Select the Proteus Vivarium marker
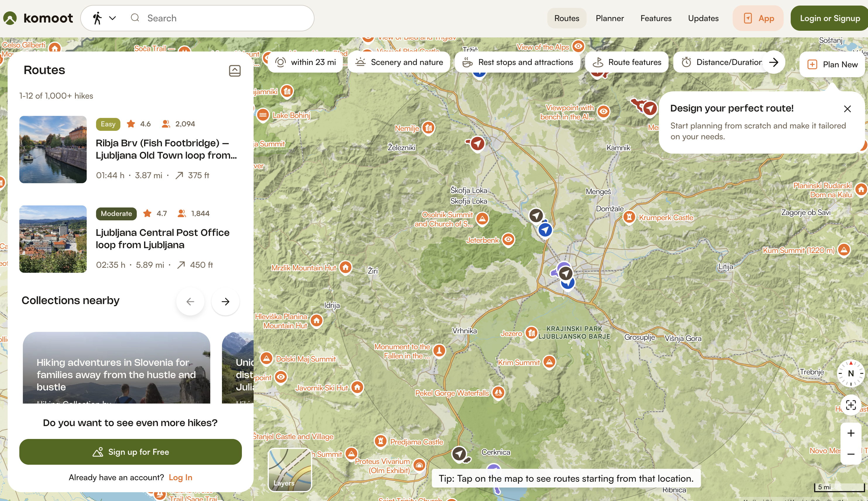868x501 pixels. click(x=419, y=466)
